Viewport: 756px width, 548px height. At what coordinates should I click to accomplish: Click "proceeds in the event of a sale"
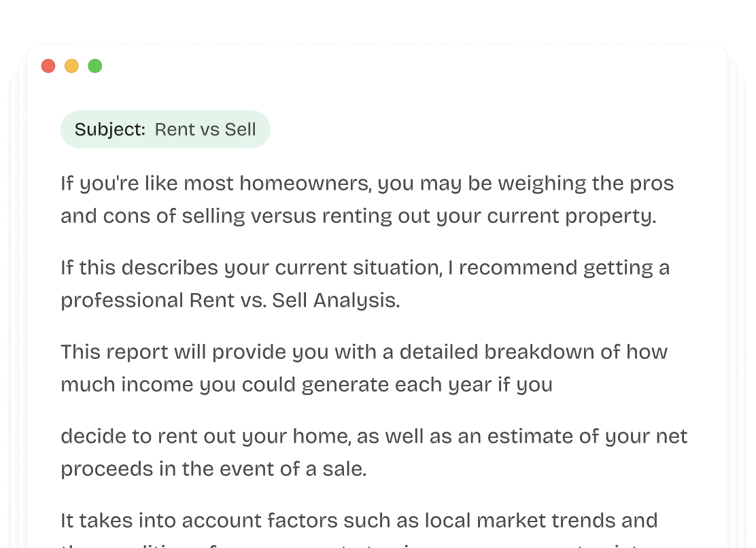pos(213,469)
